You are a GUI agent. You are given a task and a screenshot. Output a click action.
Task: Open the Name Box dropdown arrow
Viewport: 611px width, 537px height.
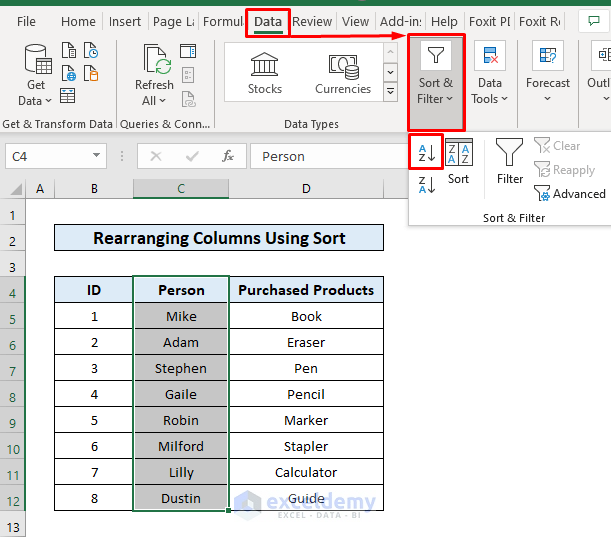pyautogui.click(x=97, y=156)
